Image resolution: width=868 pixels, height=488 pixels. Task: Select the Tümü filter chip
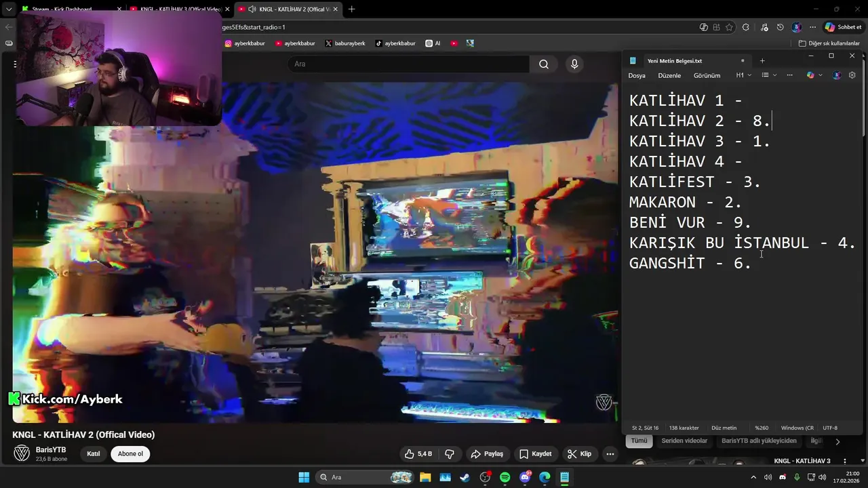point(639,441)
